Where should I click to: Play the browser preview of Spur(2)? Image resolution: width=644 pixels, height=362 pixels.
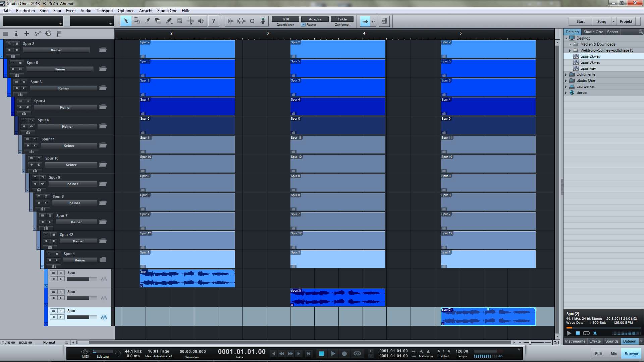pyautogui.click(x=569, y=334)
